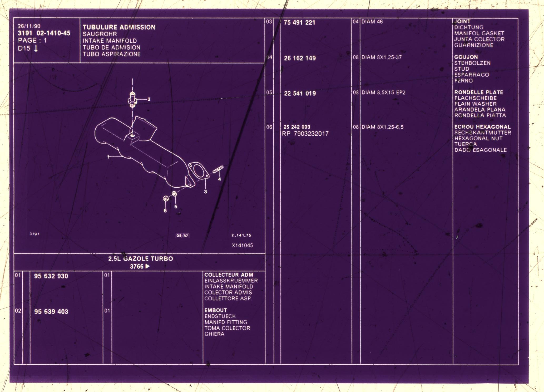Click the INTAKE MANIFOLD header line
The width and height of the screenshot is (544, 392).
point(110,41)
